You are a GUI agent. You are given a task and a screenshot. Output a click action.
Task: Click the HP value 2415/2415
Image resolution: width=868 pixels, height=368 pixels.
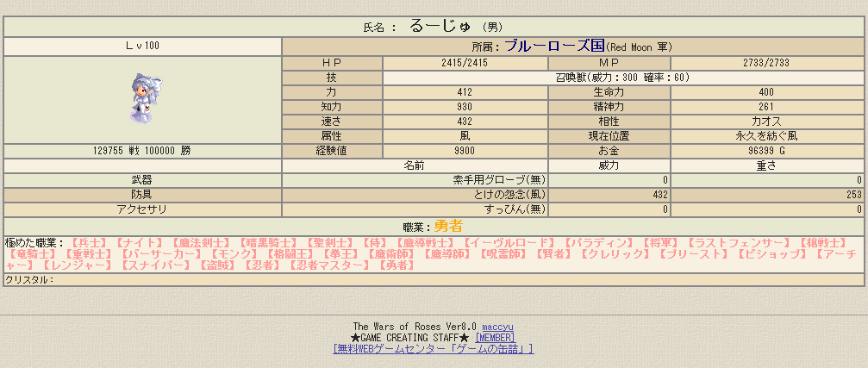(x=465, y=63)
